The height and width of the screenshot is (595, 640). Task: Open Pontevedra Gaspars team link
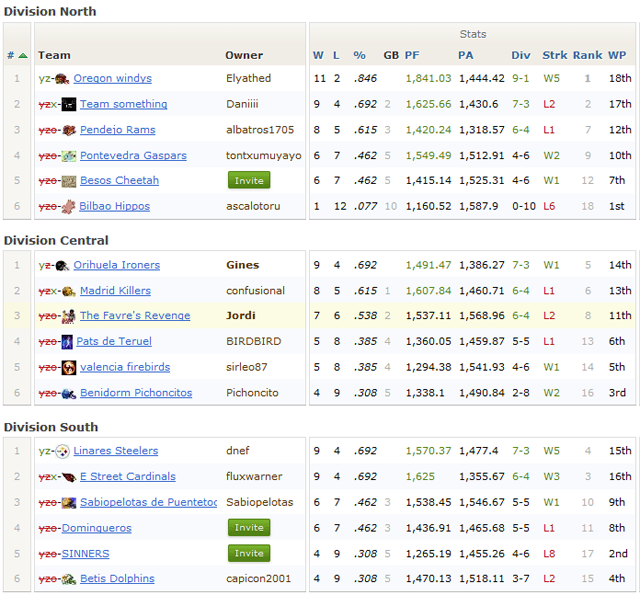pyautogui.click(x=133, y=155)
